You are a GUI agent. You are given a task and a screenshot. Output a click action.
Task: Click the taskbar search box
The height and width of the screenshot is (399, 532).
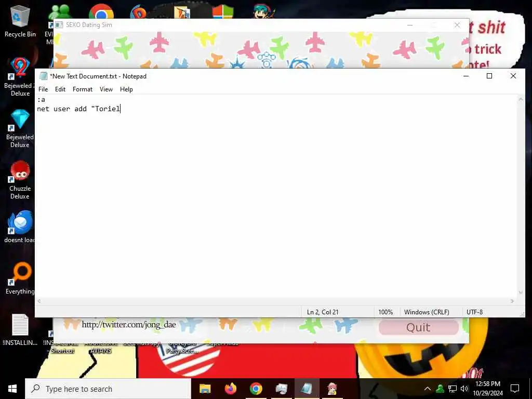[x=108, y=389]
